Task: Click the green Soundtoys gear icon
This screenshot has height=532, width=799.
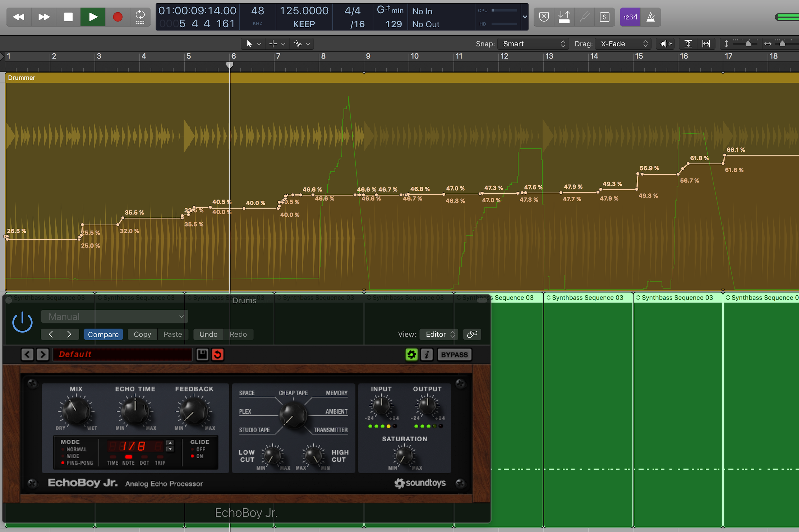Action: point(411,355)
